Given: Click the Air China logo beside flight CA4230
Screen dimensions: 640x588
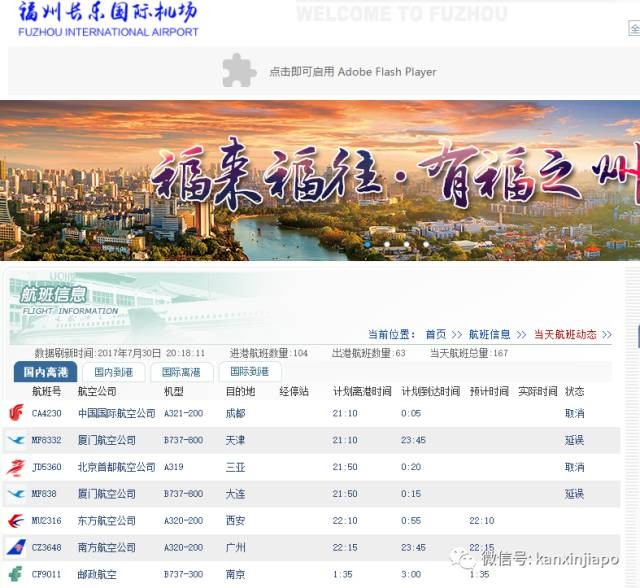Looking at the screenshot, I should click(16, 413).
